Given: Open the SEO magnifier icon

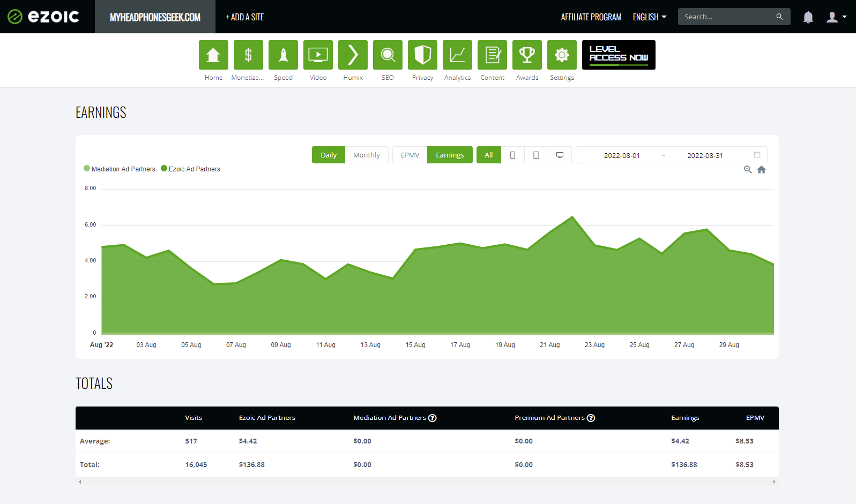Looking at the screenshot, I should [x=388, y=55].
